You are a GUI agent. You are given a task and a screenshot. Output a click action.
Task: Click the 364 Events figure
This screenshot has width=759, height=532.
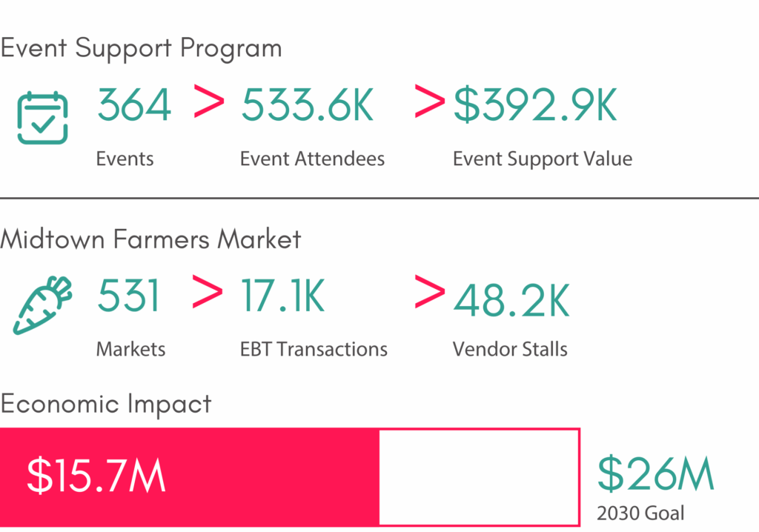tap(134, 106)
